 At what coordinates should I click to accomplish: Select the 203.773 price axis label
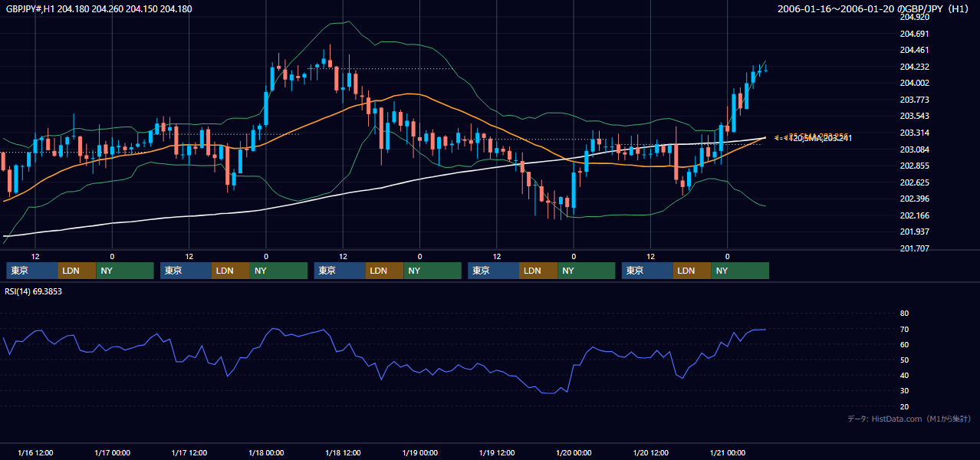(x=914, y=100)
